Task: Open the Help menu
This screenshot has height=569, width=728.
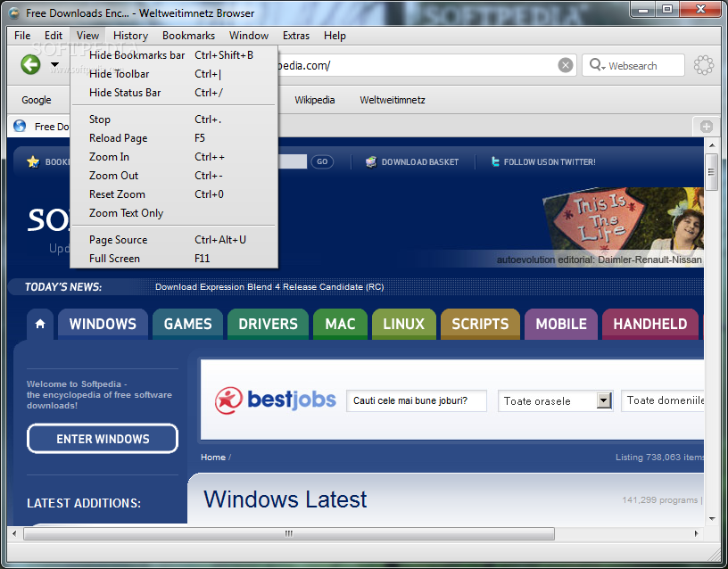Action: [335, 36]
